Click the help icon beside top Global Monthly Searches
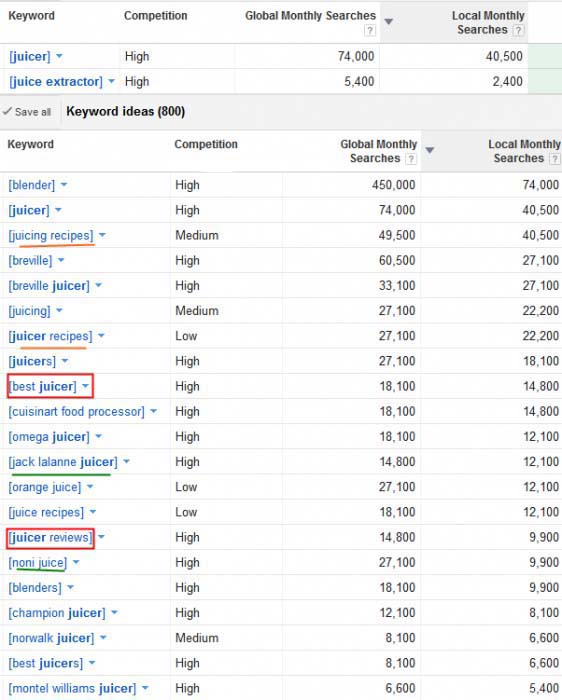The height and width of the screenshot is (700, 562). tap(370, 30)
